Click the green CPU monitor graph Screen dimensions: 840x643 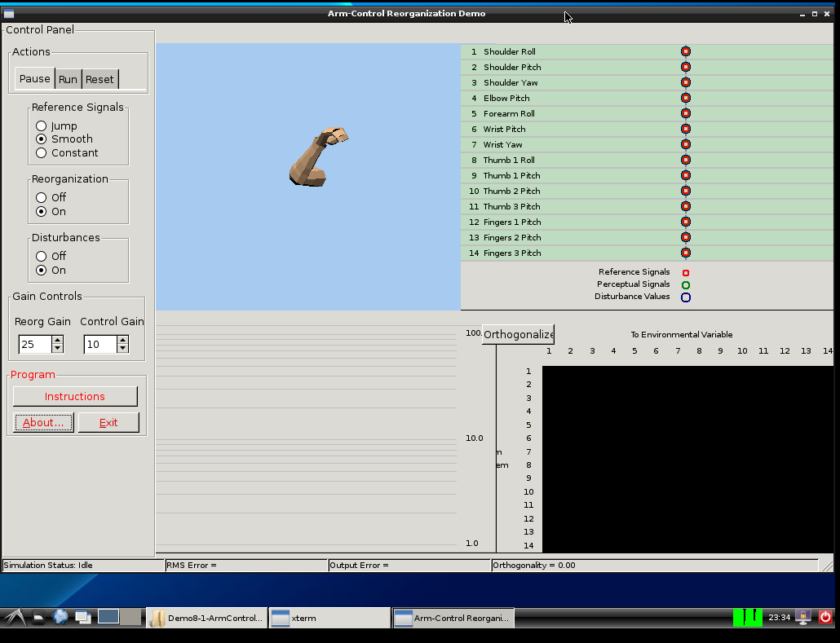pyautogui.click(x=747, y=618)
